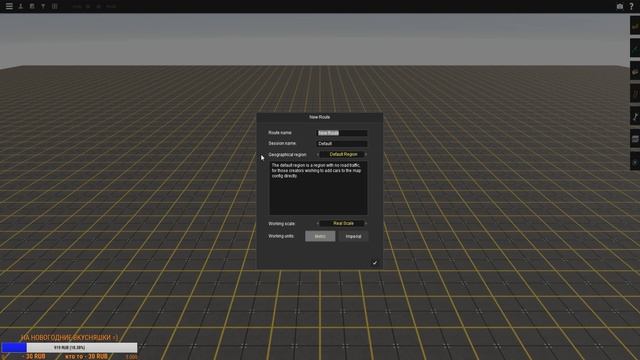Select next Geographical region with right arrow
This screenshot has height=360, width=640.
(x=366, y=154)
